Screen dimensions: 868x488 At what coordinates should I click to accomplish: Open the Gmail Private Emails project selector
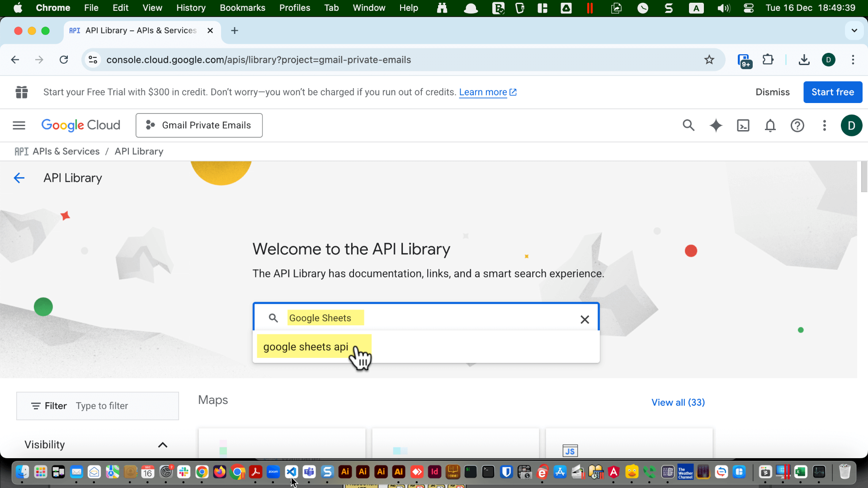tap(199, 125)
